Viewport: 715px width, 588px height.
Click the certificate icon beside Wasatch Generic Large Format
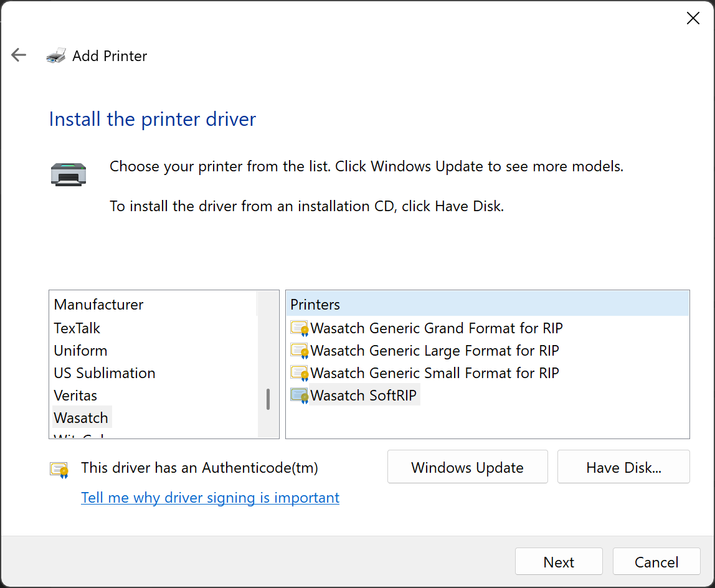[299, 351]
